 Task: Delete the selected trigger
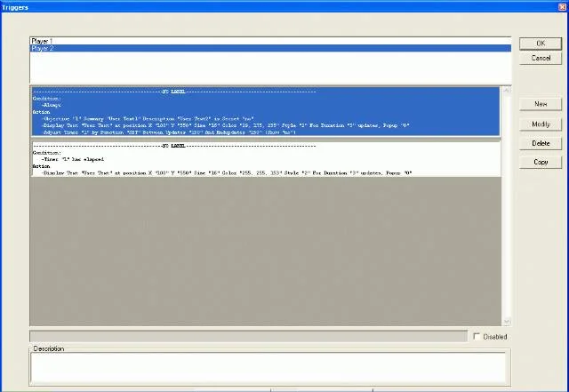pyautogui.click(x=541, y=143)
